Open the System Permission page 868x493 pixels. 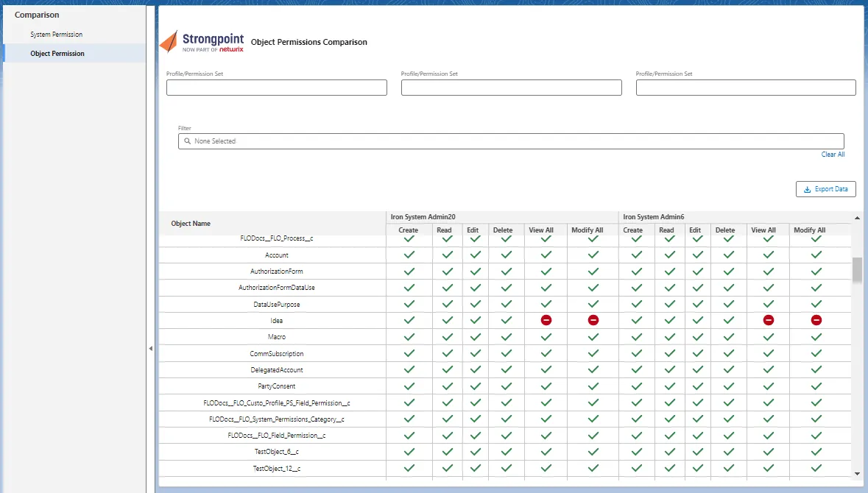pos(57,35)
